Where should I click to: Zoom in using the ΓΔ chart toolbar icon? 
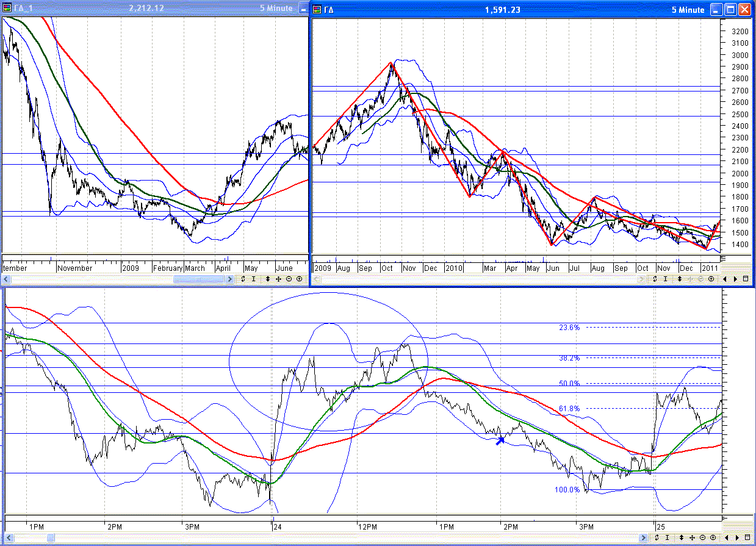click(711, 279)
